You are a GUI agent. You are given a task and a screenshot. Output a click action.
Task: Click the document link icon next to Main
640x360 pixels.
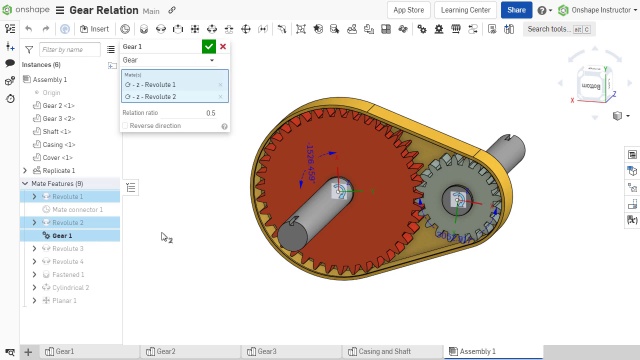[x=172, y=10]
